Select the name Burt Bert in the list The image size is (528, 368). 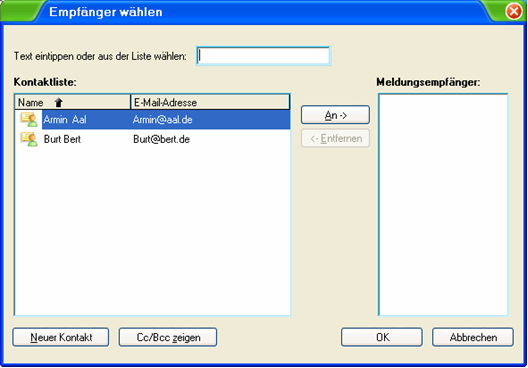pyautogui.click(x=62, y=139)
